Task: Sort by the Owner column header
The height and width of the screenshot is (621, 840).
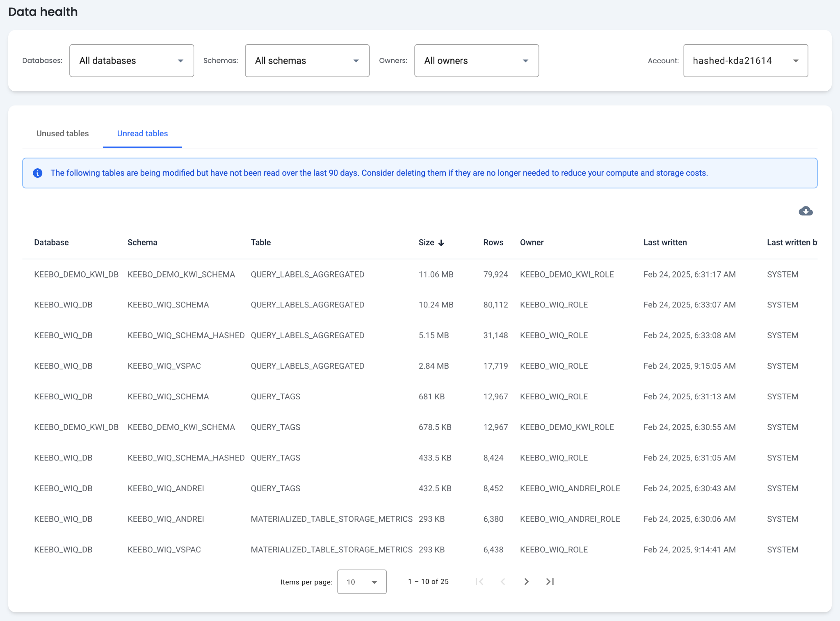Action: coord(532,242)
